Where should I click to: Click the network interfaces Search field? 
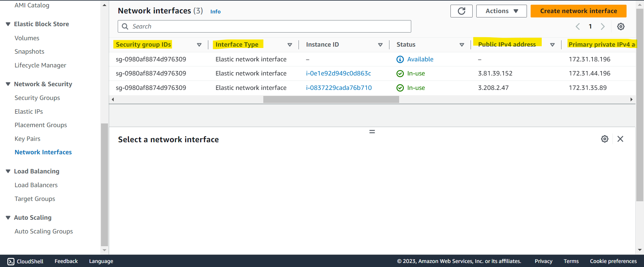[264, 26]
